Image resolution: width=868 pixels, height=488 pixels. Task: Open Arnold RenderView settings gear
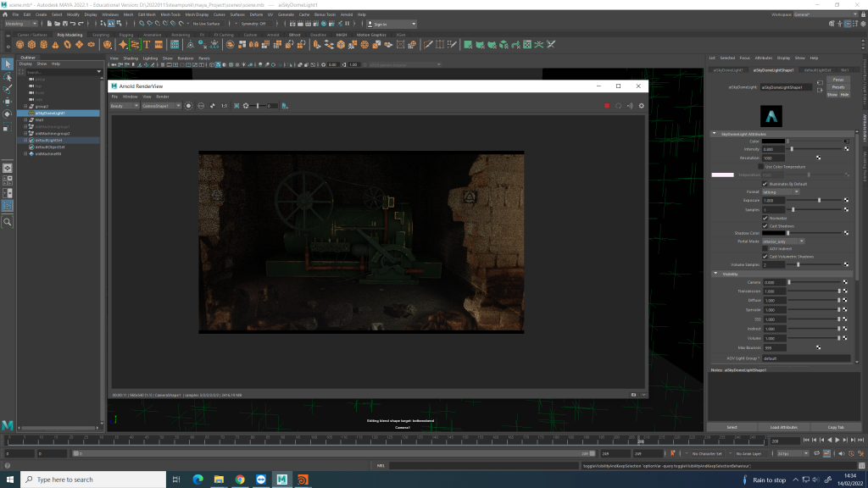click(642, 106)
